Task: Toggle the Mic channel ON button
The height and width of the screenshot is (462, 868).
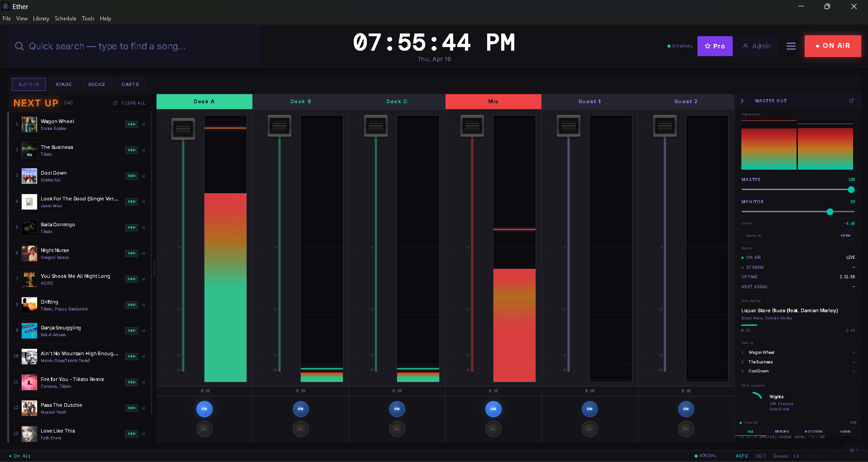Action: (x=493, y=409)
